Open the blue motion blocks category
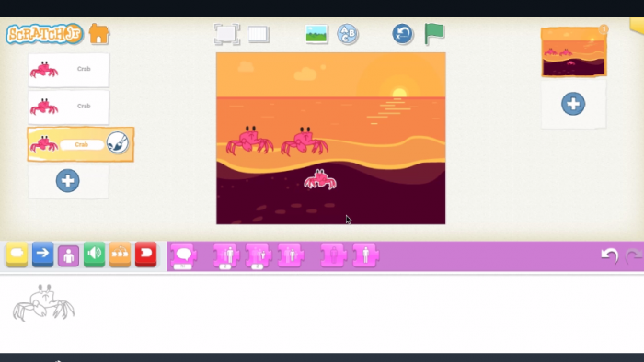 click(42, 255)
